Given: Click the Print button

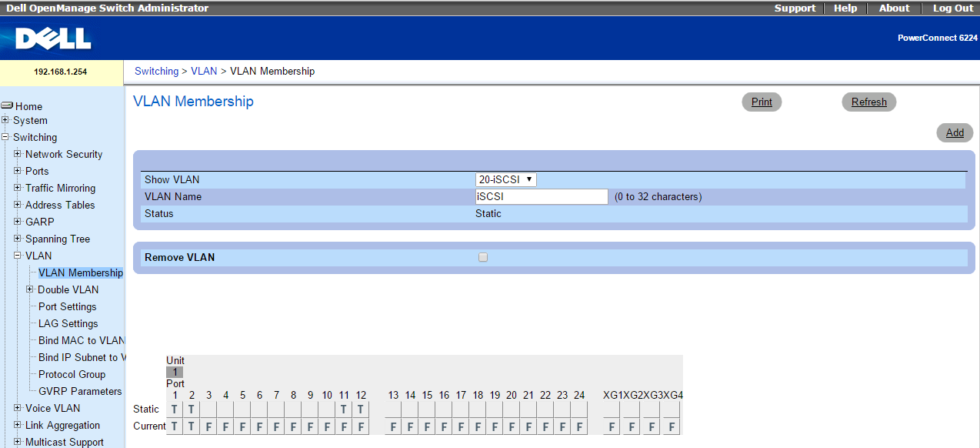Looking at the screenshot, I should tap(762, 102).
